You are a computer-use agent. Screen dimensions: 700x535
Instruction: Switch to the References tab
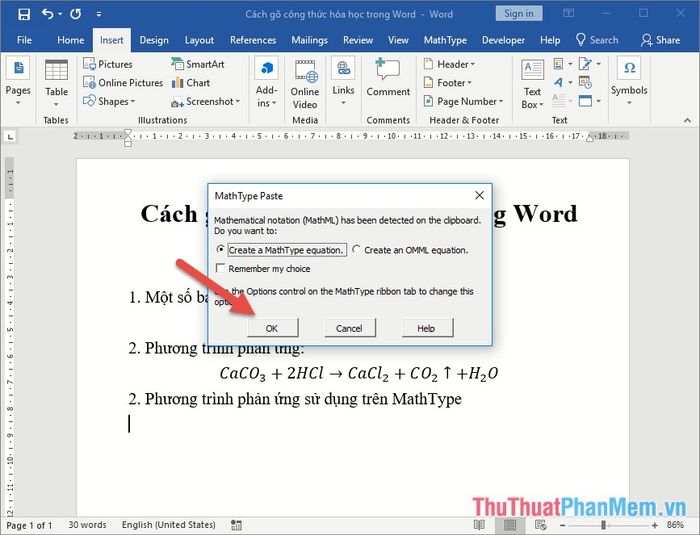click(x=253, y=40)
